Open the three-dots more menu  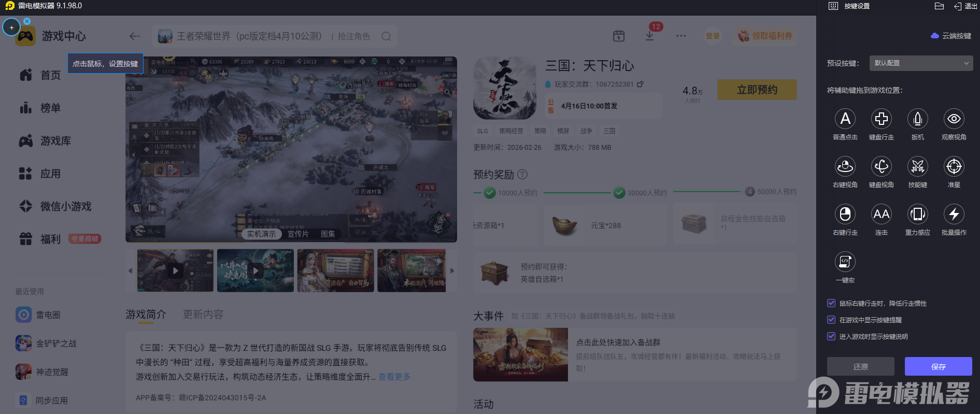point(681,36)
